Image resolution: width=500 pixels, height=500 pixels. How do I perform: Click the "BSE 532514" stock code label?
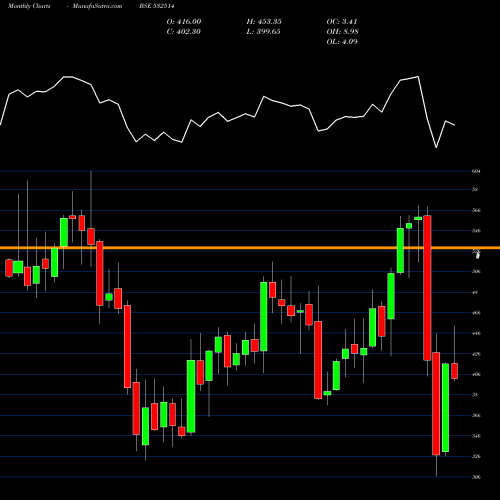point(157,6)
